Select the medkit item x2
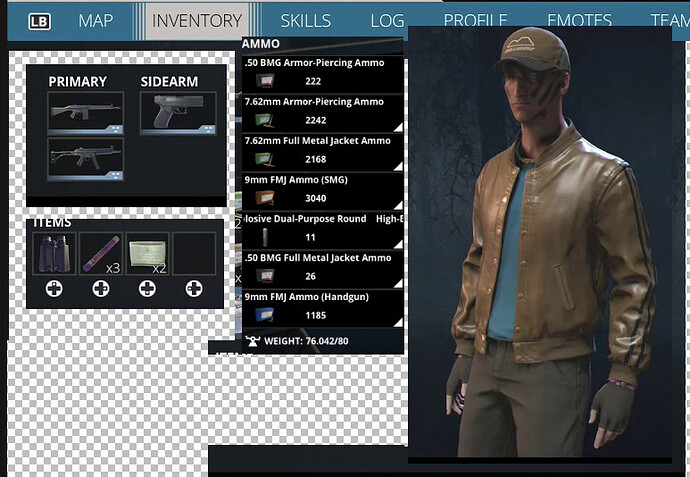The width and height of the screenshot is (690, 477). pyautogui.click(x=147, y=253)
